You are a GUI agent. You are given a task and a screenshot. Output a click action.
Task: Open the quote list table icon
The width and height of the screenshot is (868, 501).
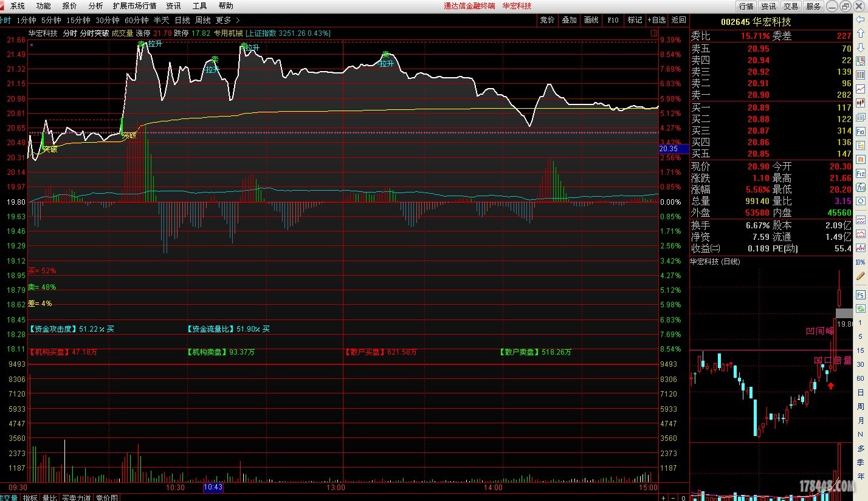pos(861,61)
